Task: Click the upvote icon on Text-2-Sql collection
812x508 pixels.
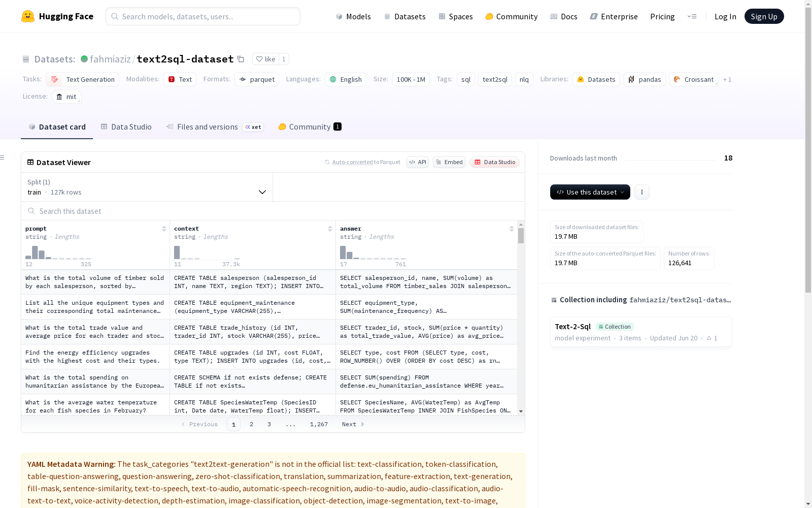Action: coord(709,338)
